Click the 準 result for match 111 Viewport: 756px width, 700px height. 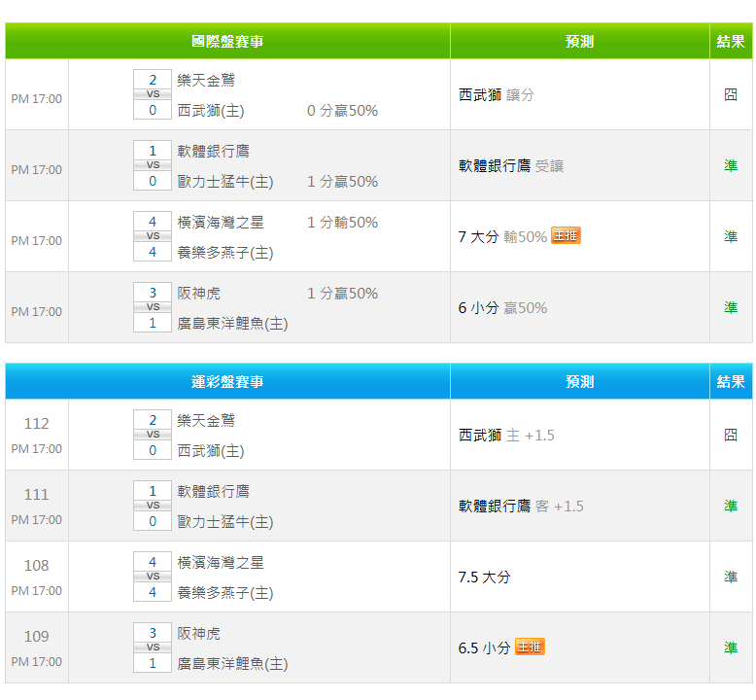(731, 506)
